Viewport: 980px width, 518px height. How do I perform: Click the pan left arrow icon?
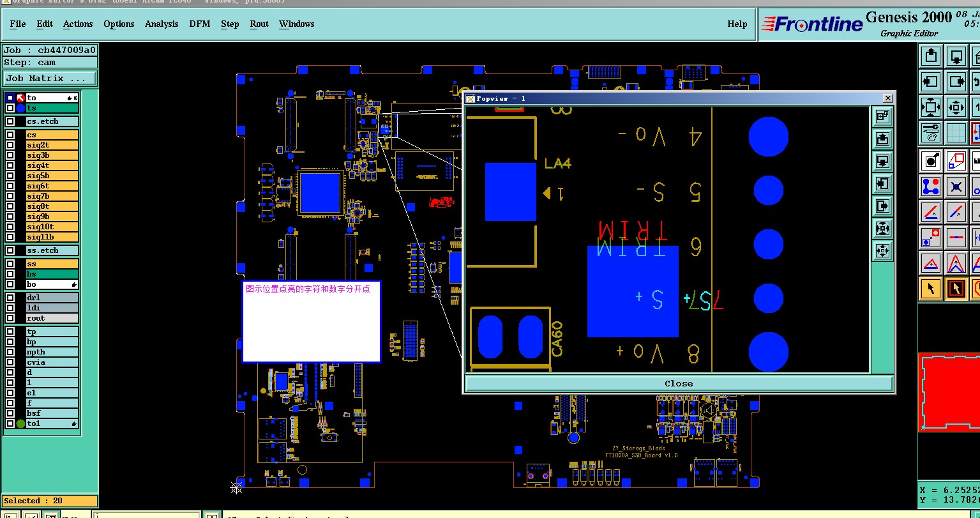coord(931,82)
